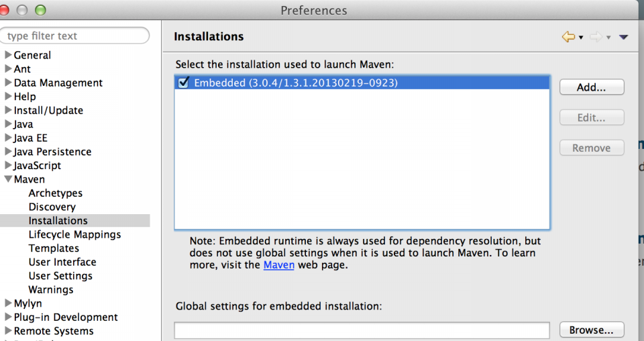Open the Lifecycle Mappings preference page

(74, 234)
